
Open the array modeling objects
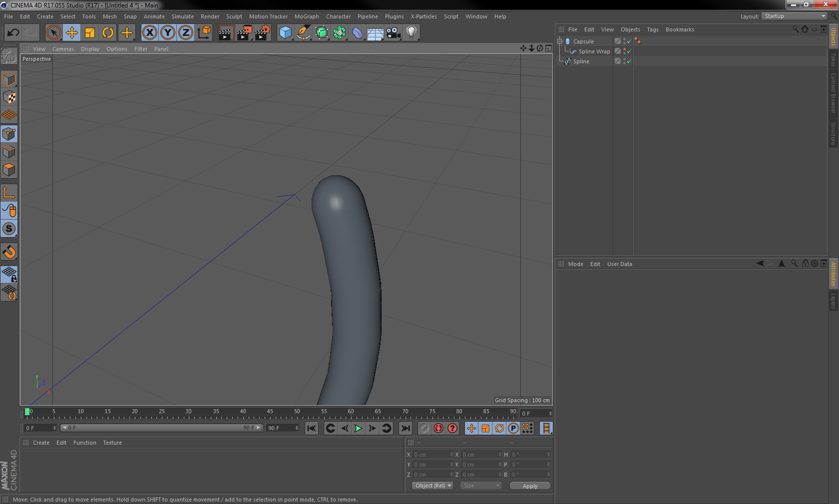coord(340,33)
